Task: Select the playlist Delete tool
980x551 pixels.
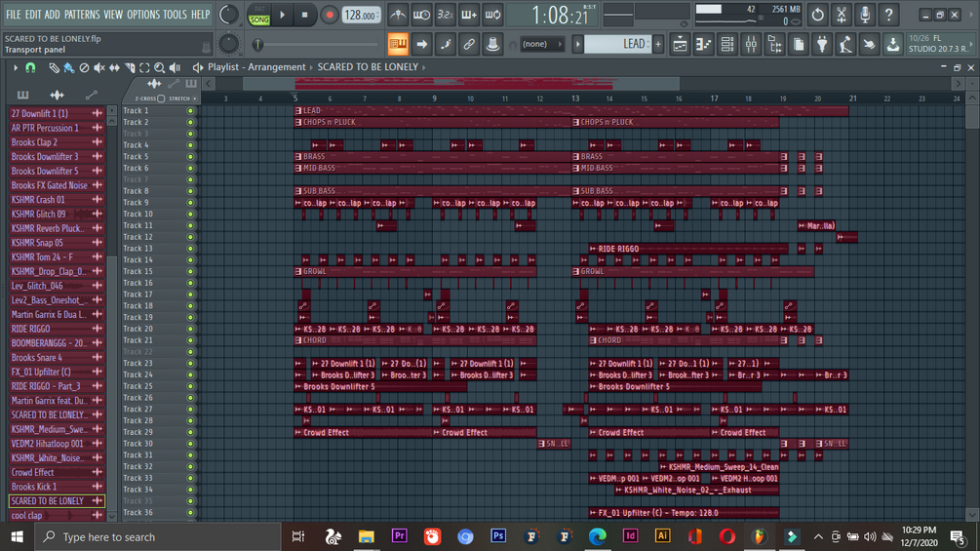Action: (x=84, y=67)
